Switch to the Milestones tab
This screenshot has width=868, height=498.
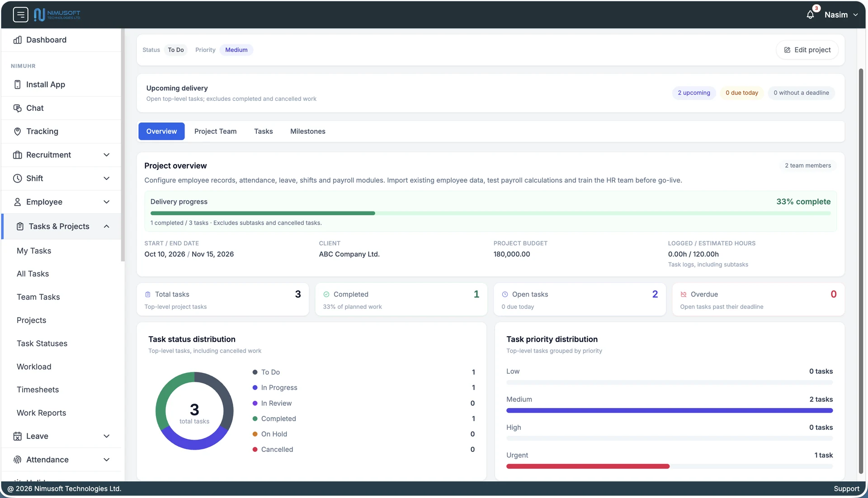tap(308, 131)
